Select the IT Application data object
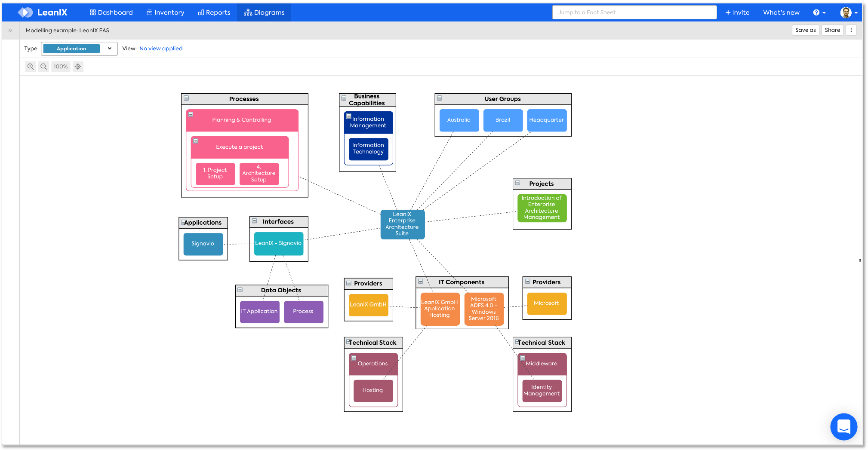This screenshot has height=450, width=868. (259, 312)
